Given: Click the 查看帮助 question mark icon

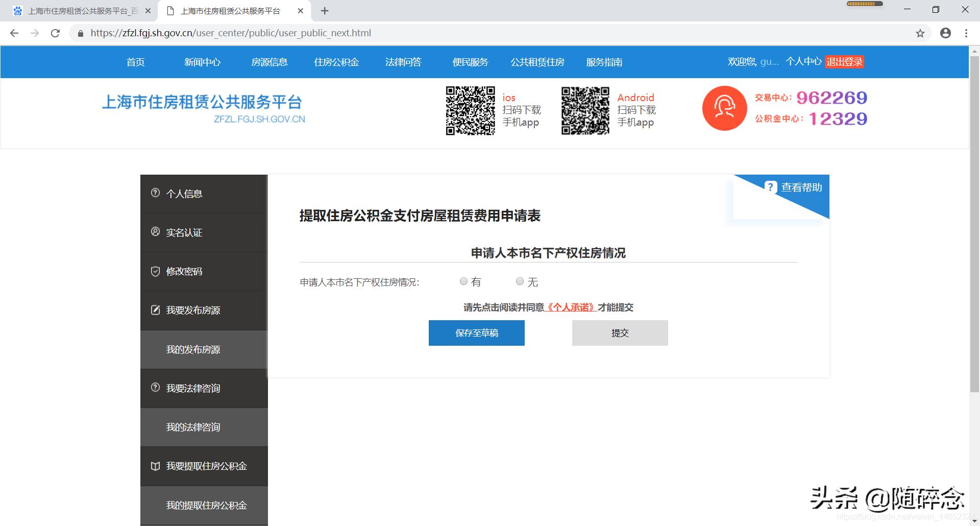Looking at the screenshot, I should pyautogui.click(x=771, y=187).
